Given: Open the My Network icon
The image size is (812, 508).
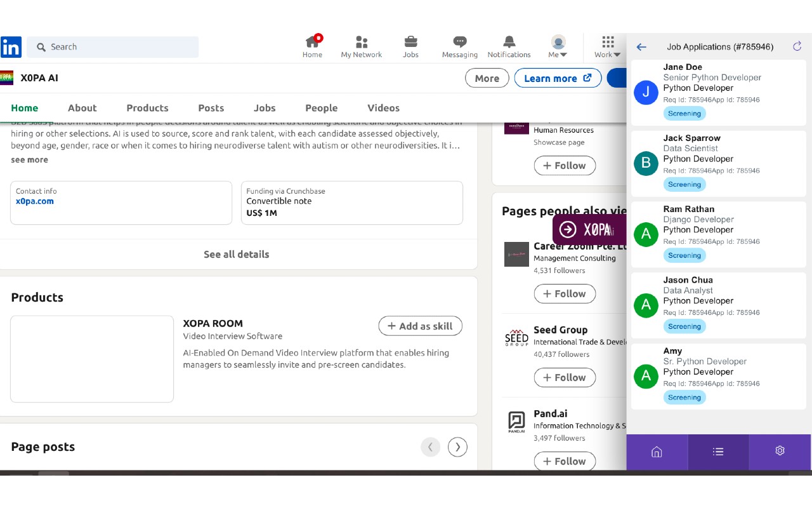Looking at the screenshot, I should 362,42.
